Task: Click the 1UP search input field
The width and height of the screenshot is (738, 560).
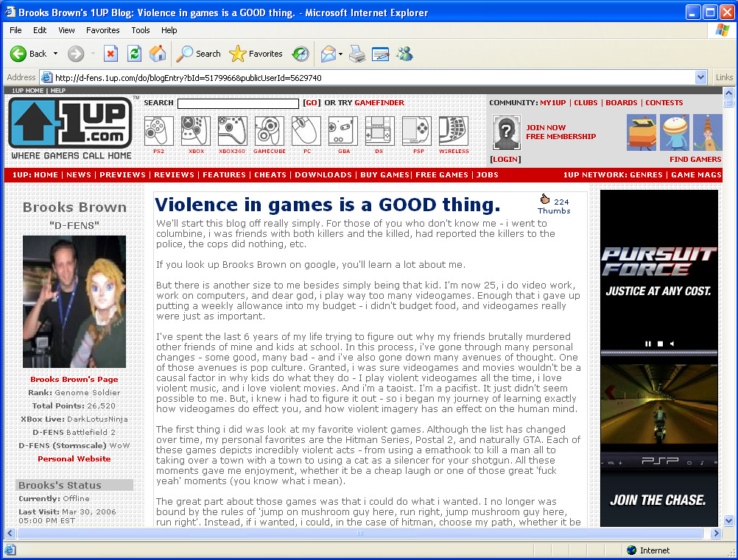Action: point(238,104)
